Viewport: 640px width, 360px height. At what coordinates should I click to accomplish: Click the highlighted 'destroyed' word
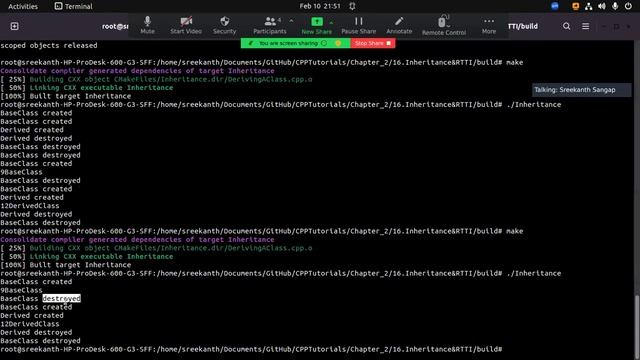[x=61, y=298]
